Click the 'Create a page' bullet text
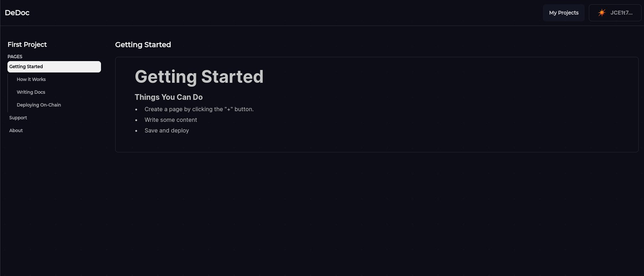This screenshot has width=644, height=276. coord(199,109)
